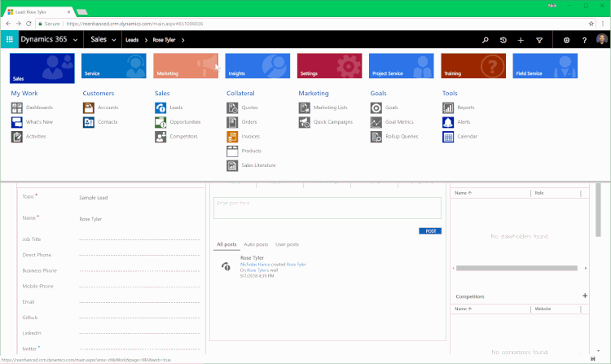The image size is (611, 364).
Task: Open the Activities icon
Action: (x=17, y=137)
